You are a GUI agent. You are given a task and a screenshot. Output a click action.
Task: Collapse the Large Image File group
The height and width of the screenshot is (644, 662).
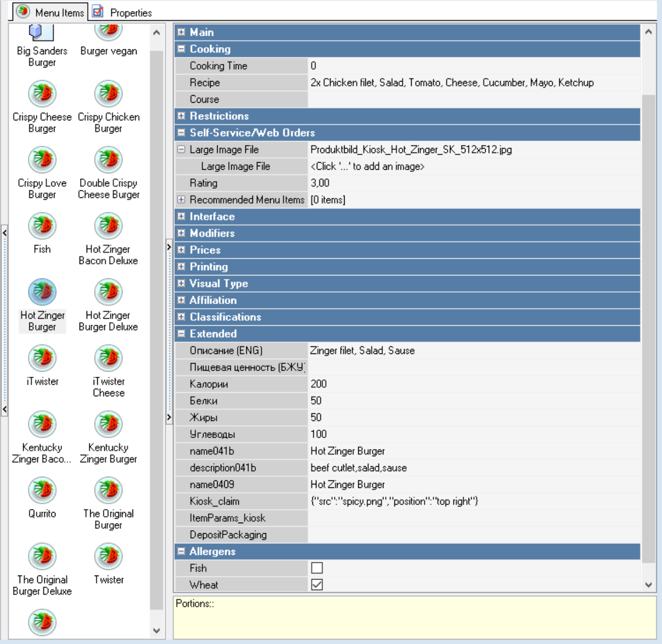pos(181,149)
